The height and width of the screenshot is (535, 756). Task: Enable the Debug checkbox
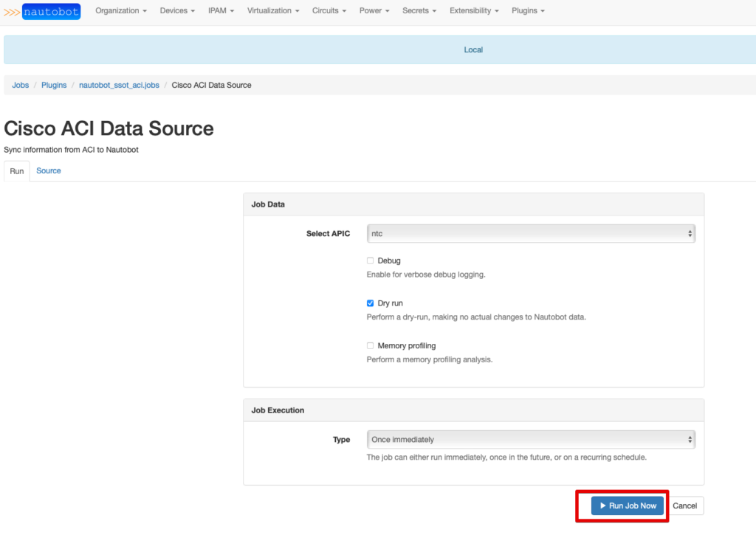pyautogui.click(x=371, y=260)
